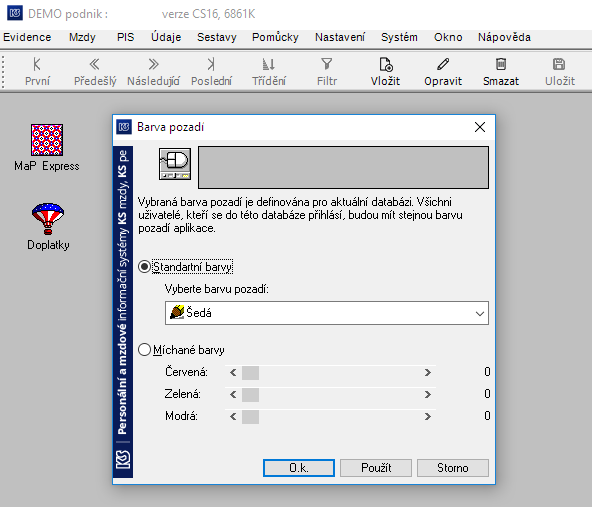This screenshot has width=592, height=507.
Task: Click KS logo in the Barva pozadí title bar
Action: pyautogui.click(x=124, y=127)
